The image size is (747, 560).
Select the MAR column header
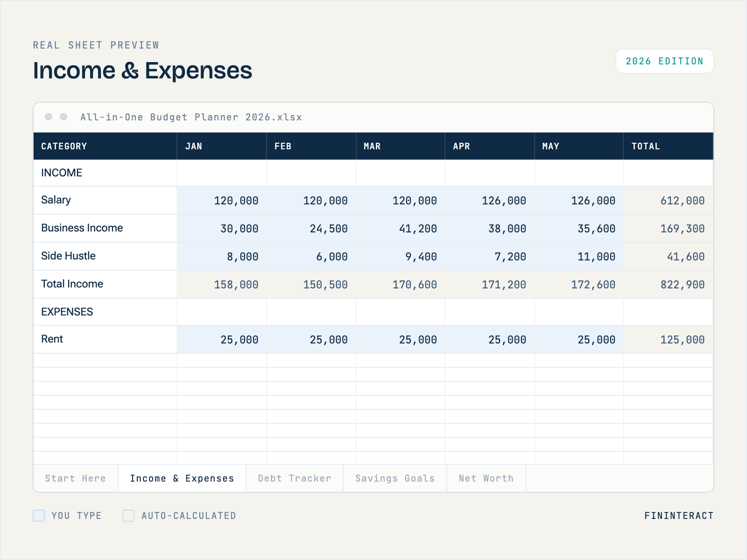coord(401,146)
